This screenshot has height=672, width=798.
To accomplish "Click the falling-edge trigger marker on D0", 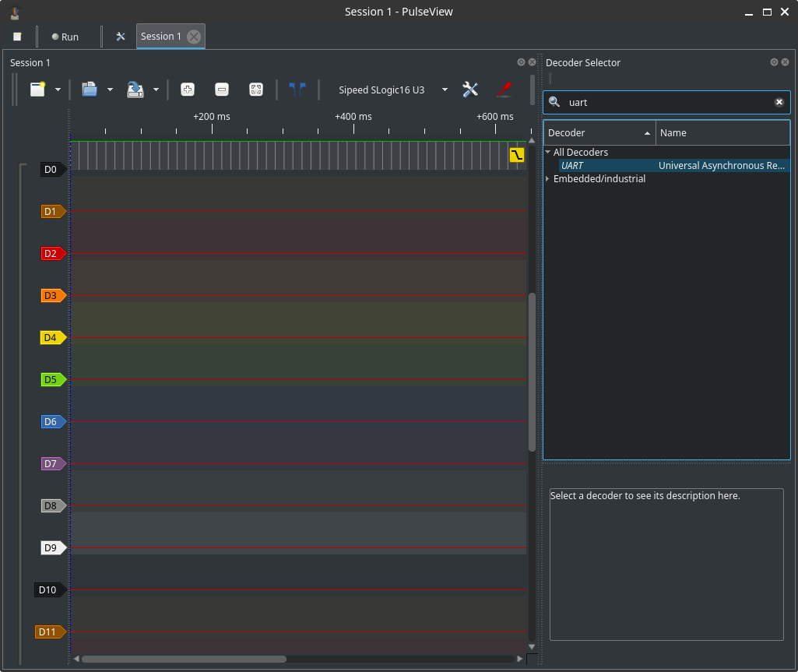I will [517, 155].
